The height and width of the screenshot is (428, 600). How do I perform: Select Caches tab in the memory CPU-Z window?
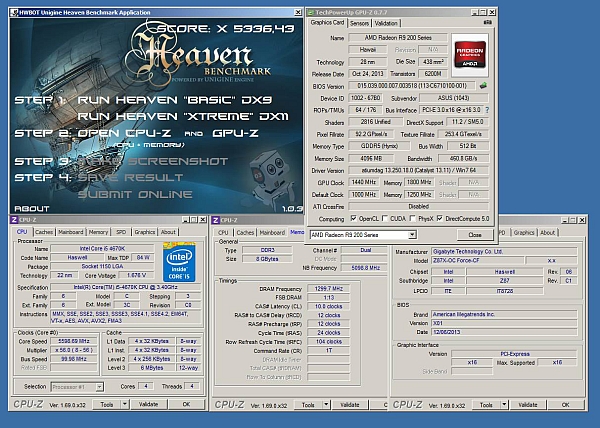coord(245,232)
